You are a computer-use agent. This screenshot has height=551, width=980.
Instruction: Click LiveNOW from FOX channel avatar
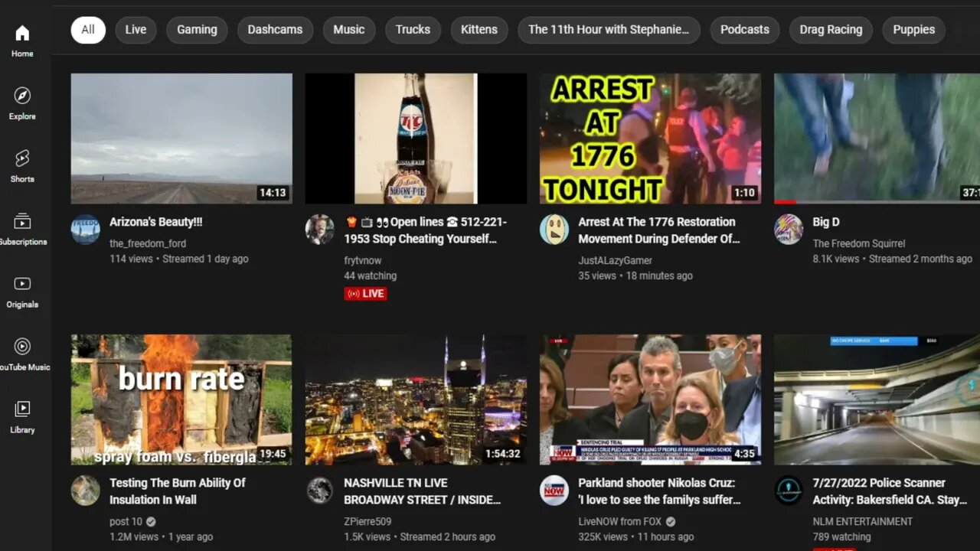554,490
